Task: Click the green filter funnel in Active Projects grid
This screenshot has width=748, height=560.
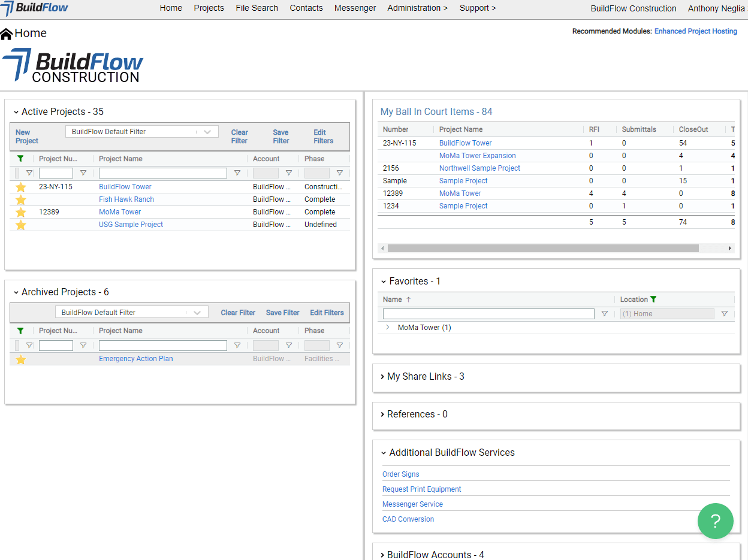Action: tap(21, 158)
